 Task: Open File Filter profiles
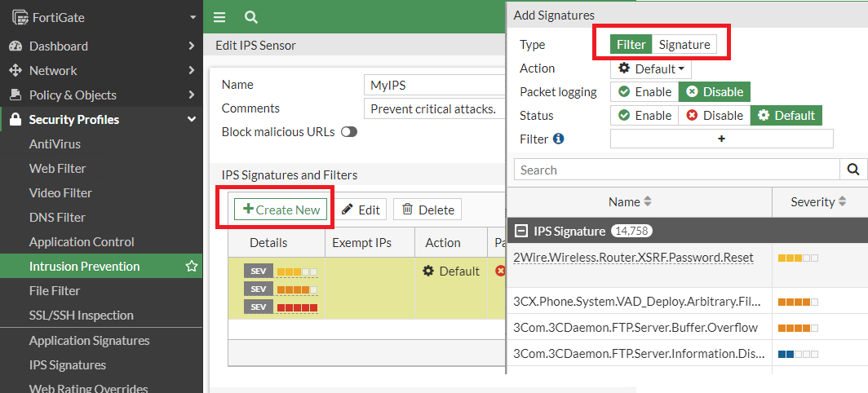[x=54, y=290]
